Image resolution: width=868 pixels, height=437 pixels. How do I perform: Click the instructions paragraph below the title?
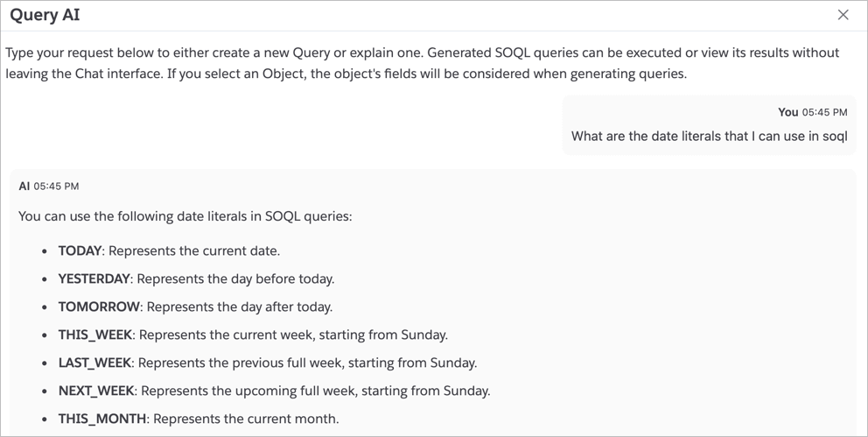(x=420, y=63)
